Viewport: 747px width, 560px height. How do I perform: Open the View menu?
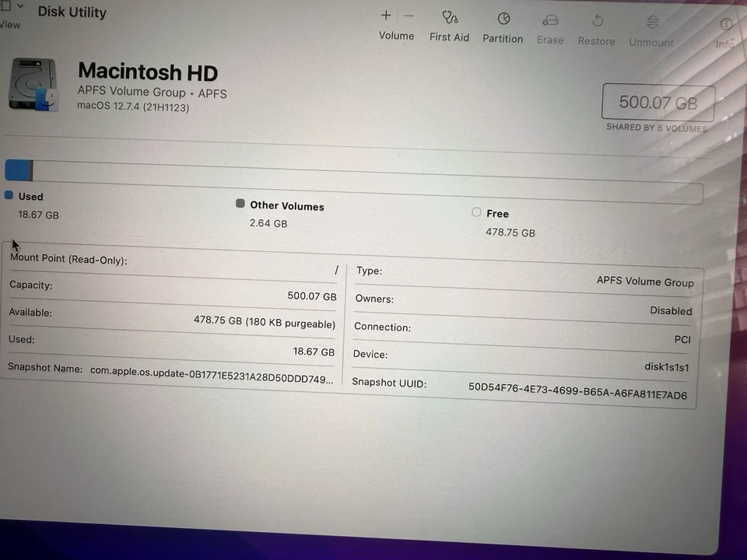tap(9, 24)
